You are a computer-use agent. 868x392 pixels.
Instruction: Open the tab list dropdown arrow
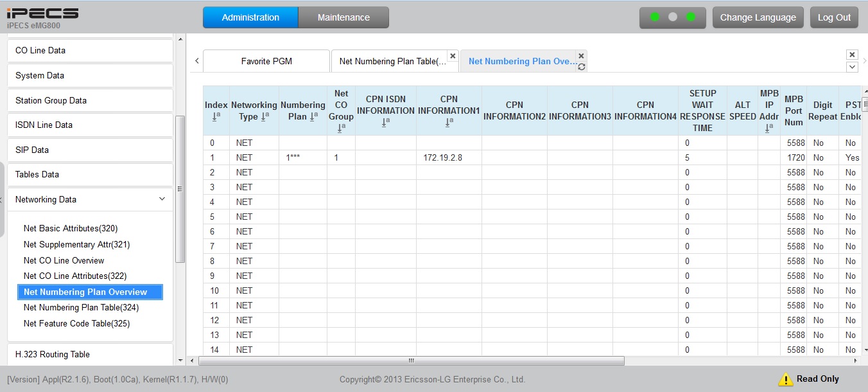tap(852, 67)
